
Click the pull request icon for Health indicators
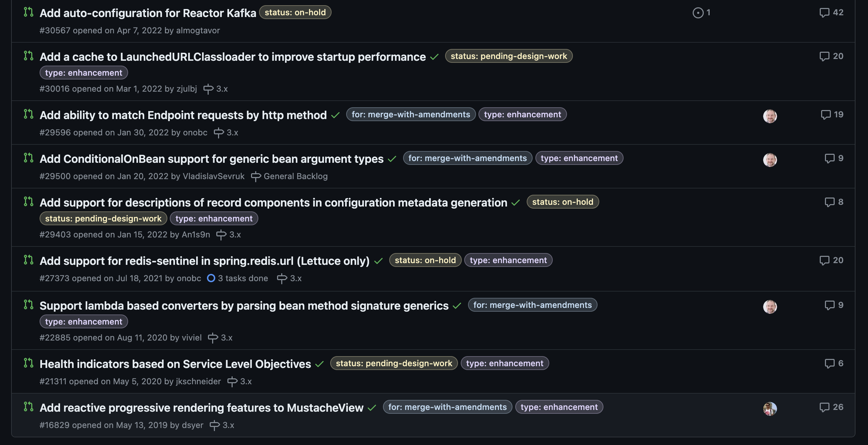pos(28,363)
